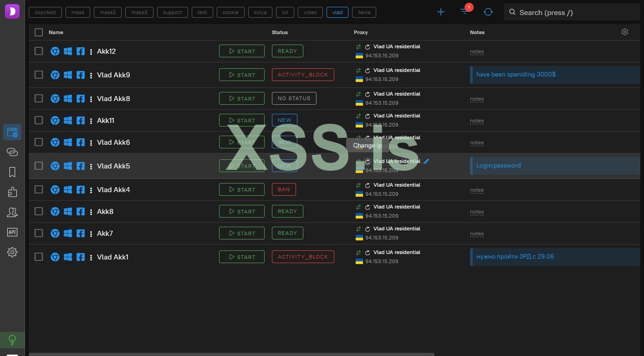Open BAN status dropdown for Vlad Akk4
The image size is (644, 356).
pos(284,189)
